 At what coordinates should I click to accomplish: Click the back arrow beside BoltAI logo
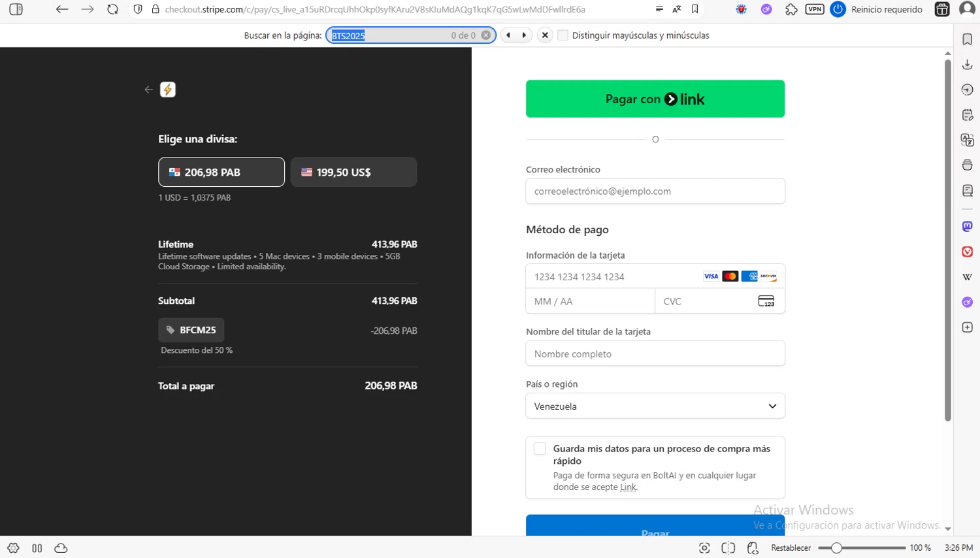click(x=148, y=90)
